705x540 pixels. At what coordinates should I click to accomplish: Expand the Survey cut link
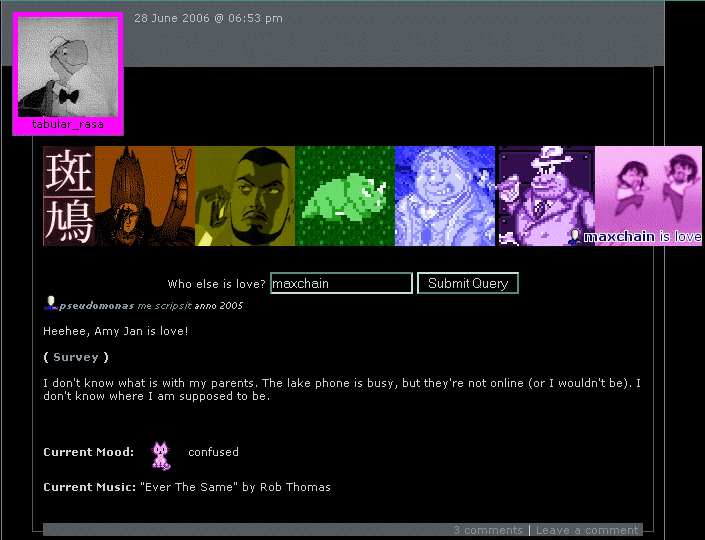tap(76, 357)
